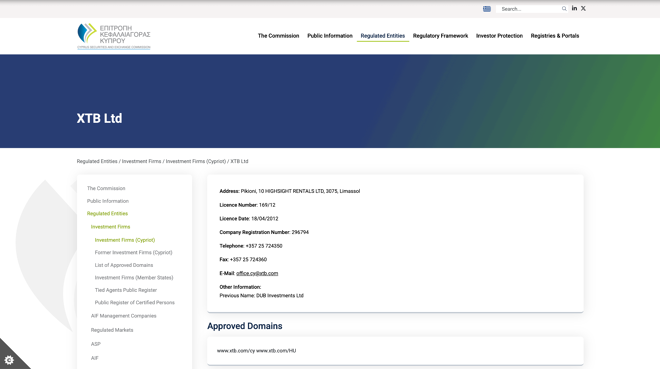660x369 pixels.
Task: Open Investor Protection top menu
Action: tap(499, 36)
